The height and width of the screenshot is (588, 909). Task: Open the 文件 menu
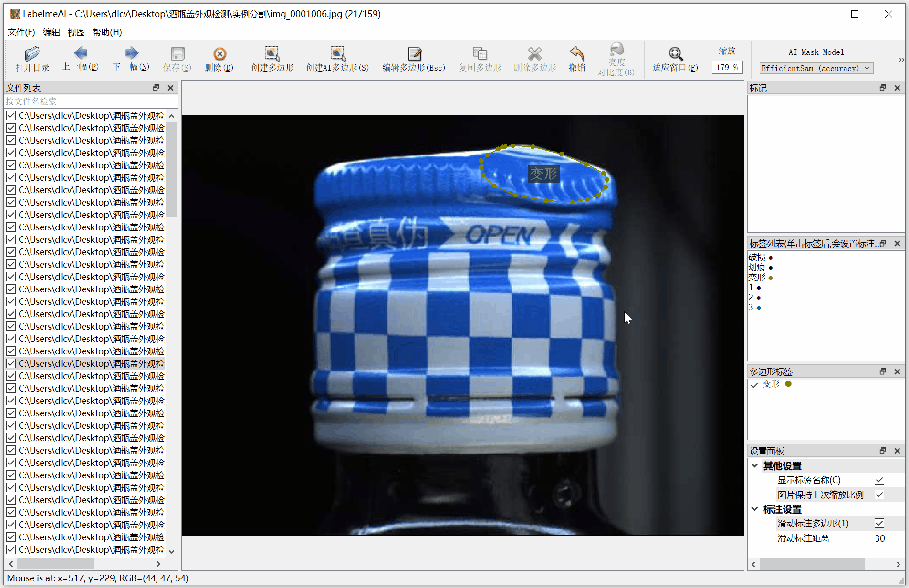(x=21, y=32)
